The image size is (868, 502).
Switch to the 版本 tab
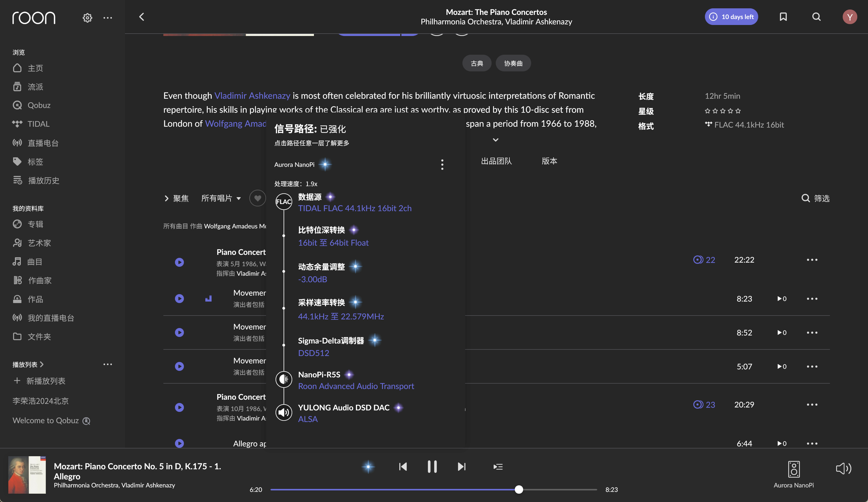click(x=549, y=161)
